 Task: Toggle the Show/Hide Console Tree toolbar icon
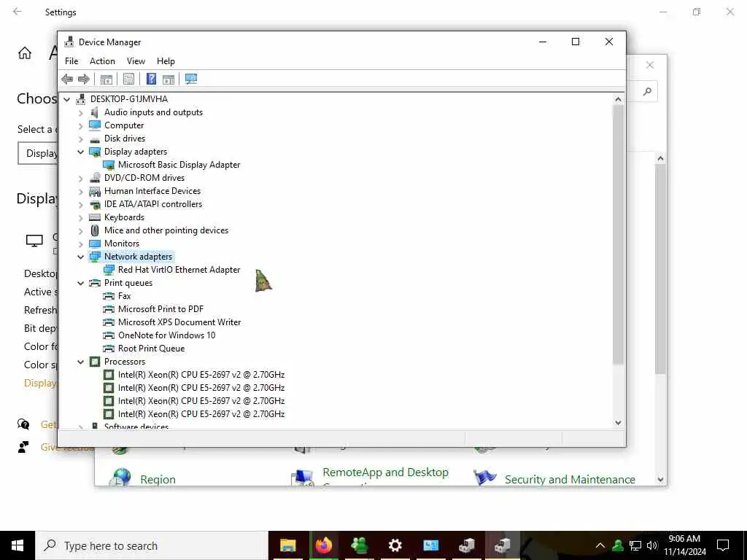[x=107, y=79]
